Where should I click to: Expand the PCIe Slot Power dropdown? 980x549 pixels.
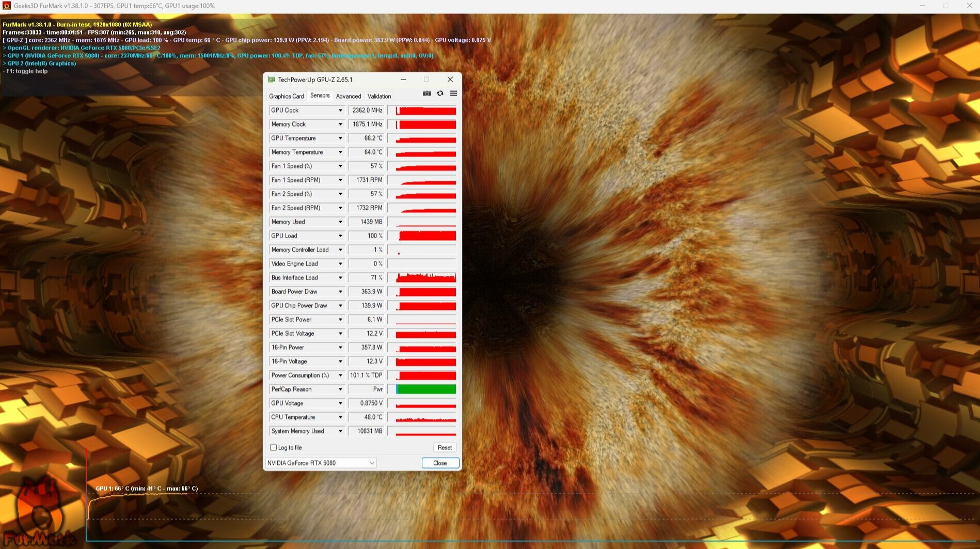tap(340, 319)
